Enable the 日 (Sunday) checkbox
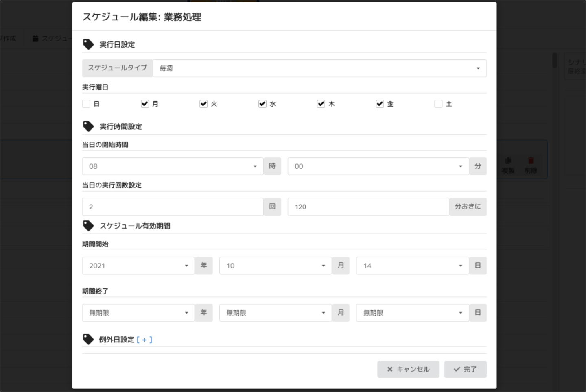 tap(86, 104)
